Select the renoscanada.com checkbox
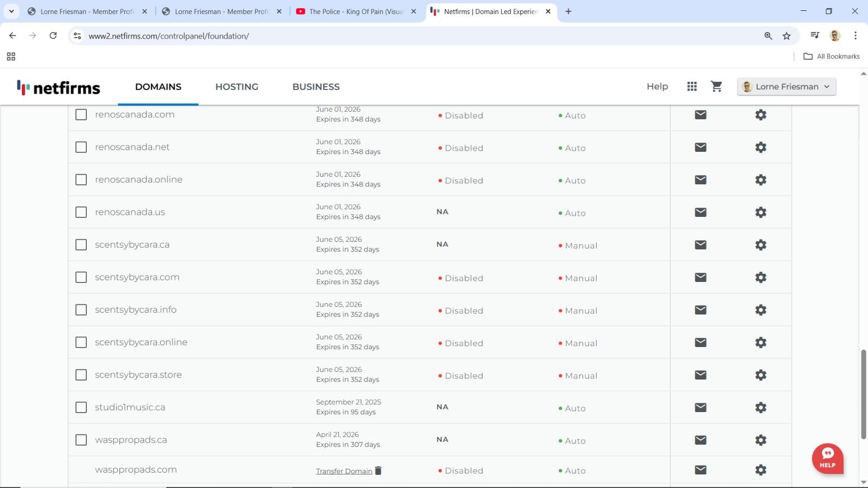Screen dimensions: 868x488 coord(81,115)
